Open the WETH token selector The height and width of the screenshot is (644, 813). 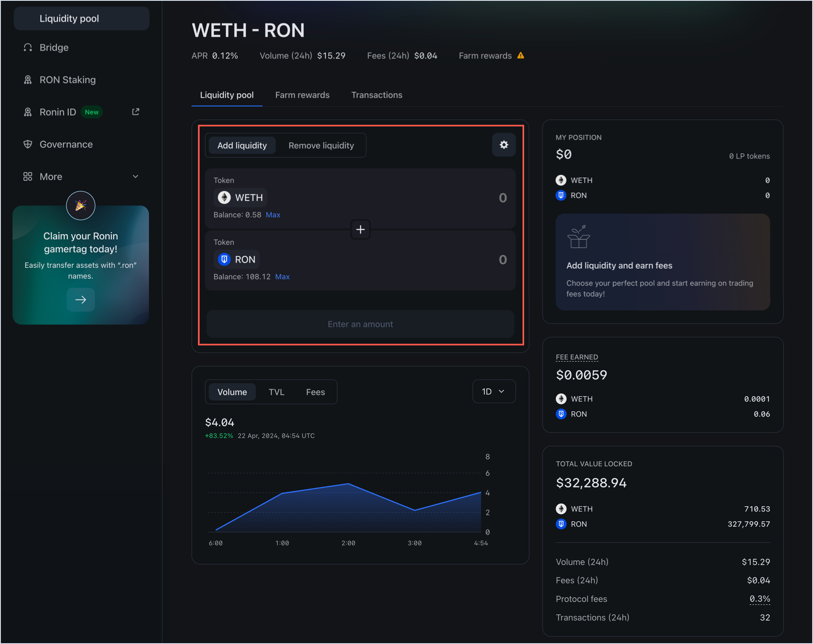pyautogui.click(x=240, y=197)
